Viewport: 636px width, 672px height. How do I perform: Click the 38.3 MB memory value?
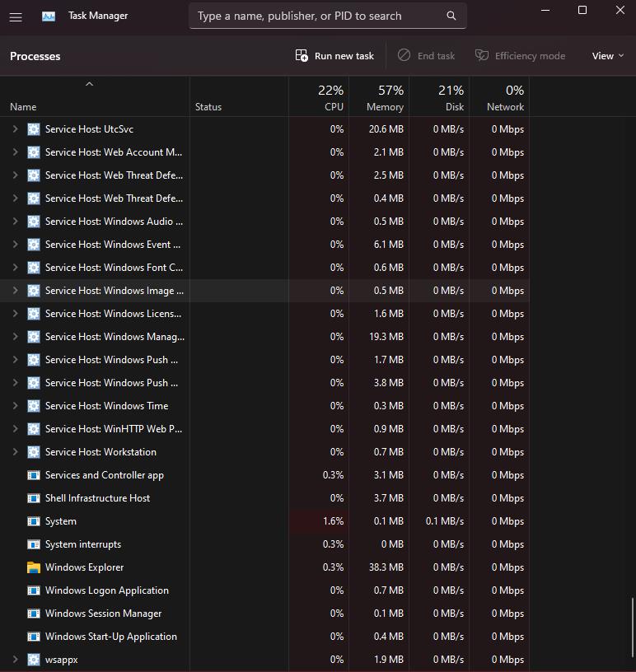pyautogui.click(x=386, y=567)
